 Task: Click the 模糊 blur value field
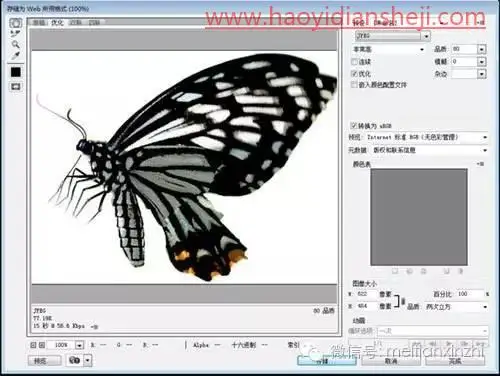point(464,61)
